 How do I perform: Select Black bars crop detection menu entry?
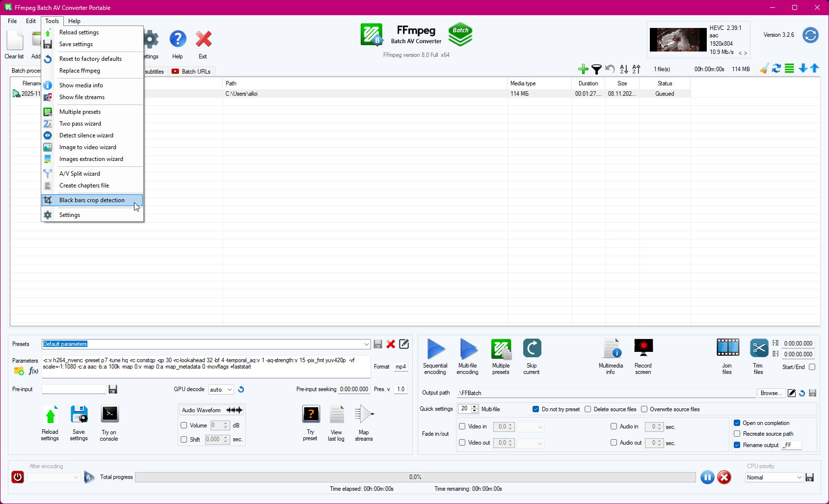(92, 200)
